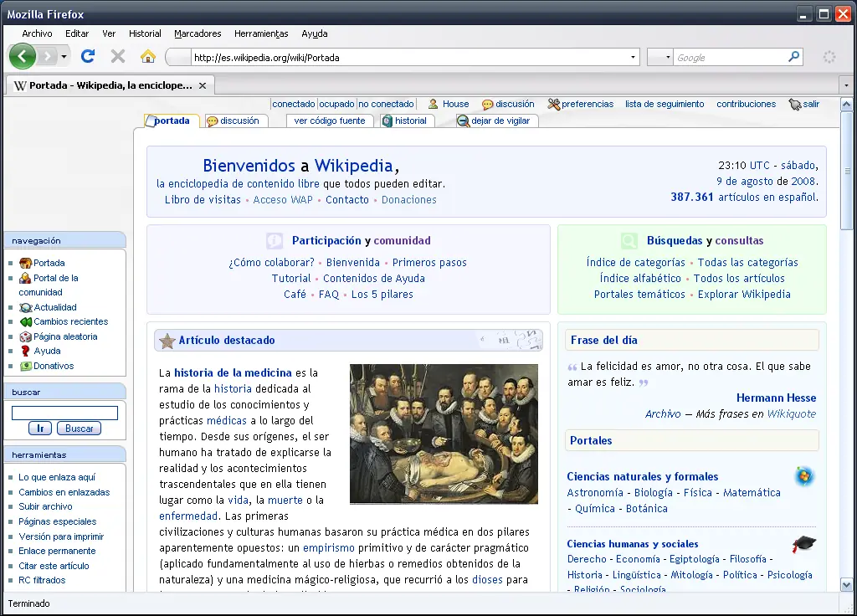Click the green Back navigation arrow
The image size is (857, 616).
click(x=23, y=57)
